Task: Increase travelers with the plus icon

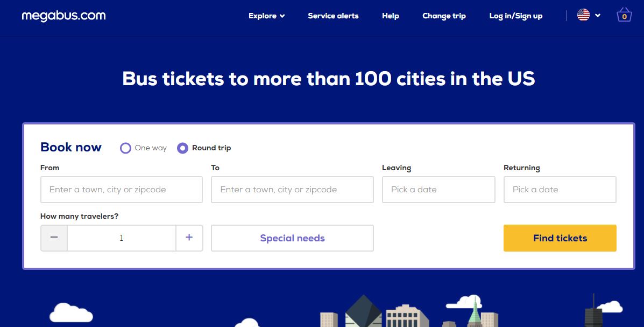Action: [189, 238]
